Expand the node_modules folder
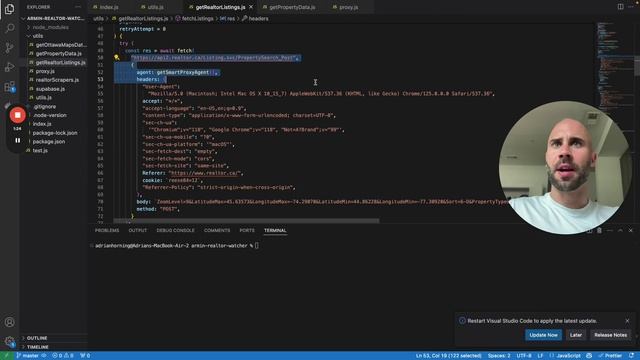Image resolution: width=640 pixels, height=360 pixels. point(53,27)
